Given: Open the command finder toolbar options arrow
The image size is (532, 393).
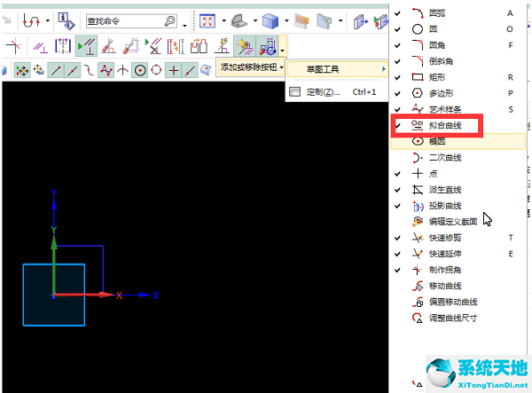Looking at the screenshot, I should (184, 25).
